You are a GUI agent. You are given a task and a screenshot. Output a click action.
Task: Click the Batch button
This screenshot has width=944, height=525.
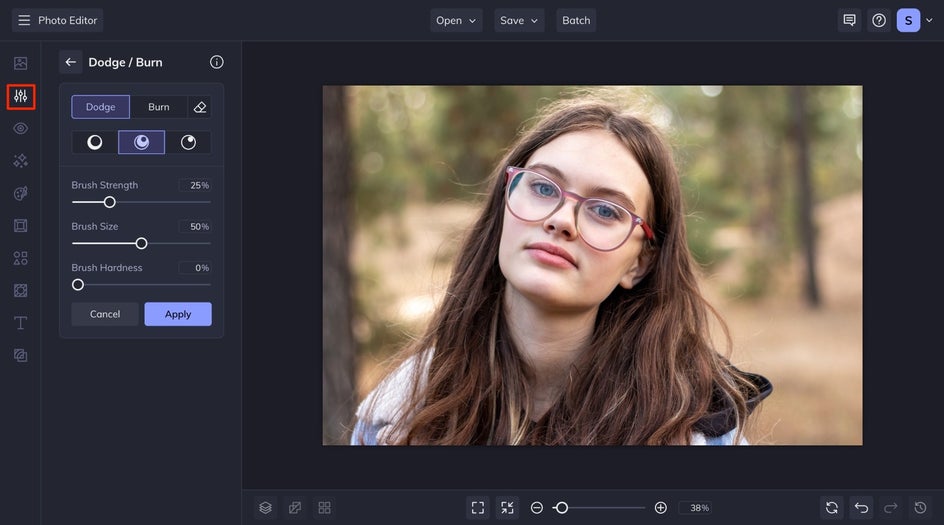click(576, 20)
